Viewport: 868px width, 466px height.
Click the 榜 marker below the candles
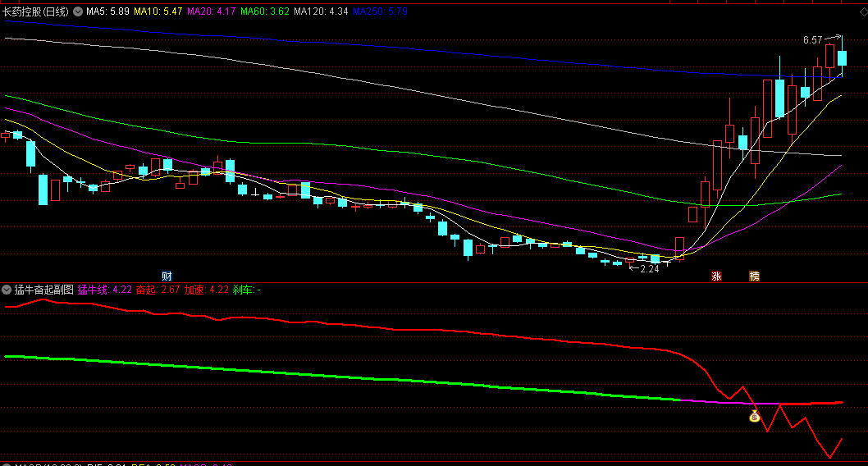pyautogui.click(x=754, y=276)
